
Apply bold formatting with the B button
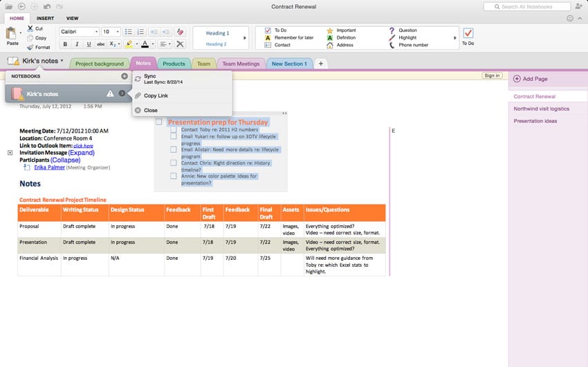65,44
